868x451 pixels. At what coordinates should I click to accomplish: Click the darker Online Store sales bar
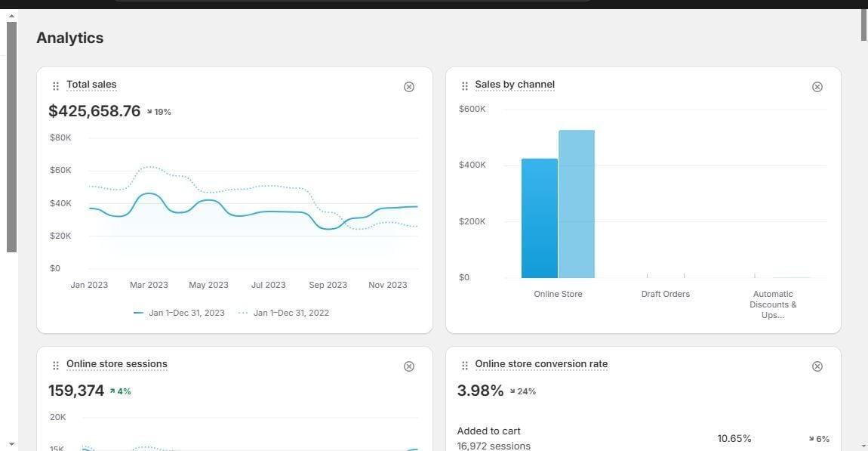pyautogui.click(x=539, y=218)
